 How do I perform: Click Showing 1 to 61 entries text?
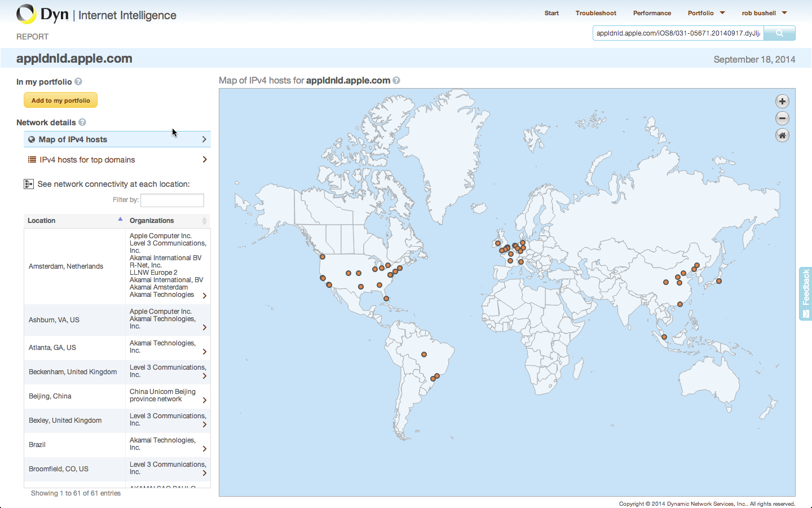pos(76,493)
